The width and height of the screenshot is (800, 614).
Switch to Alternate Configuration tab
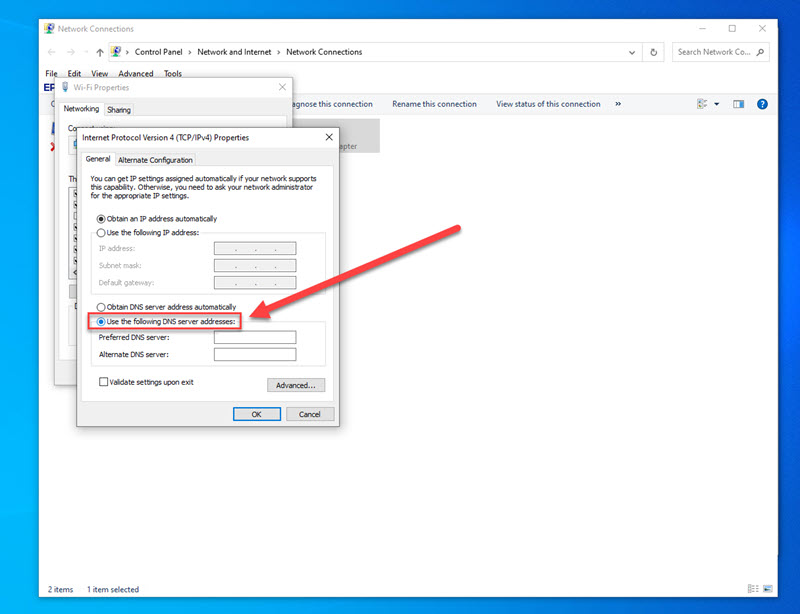[x=155, y=160]
